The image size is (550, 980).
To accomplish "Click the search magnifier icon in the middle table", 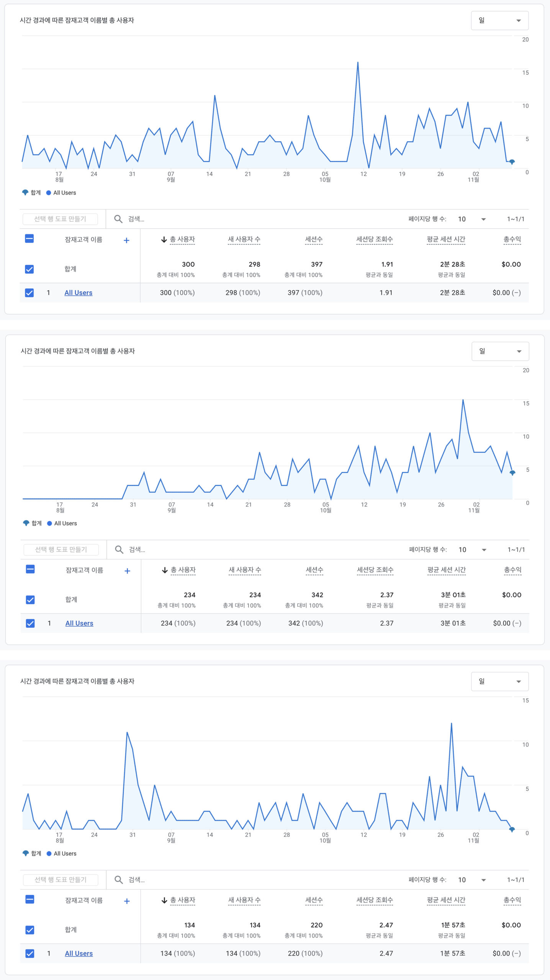I will 119,550.
